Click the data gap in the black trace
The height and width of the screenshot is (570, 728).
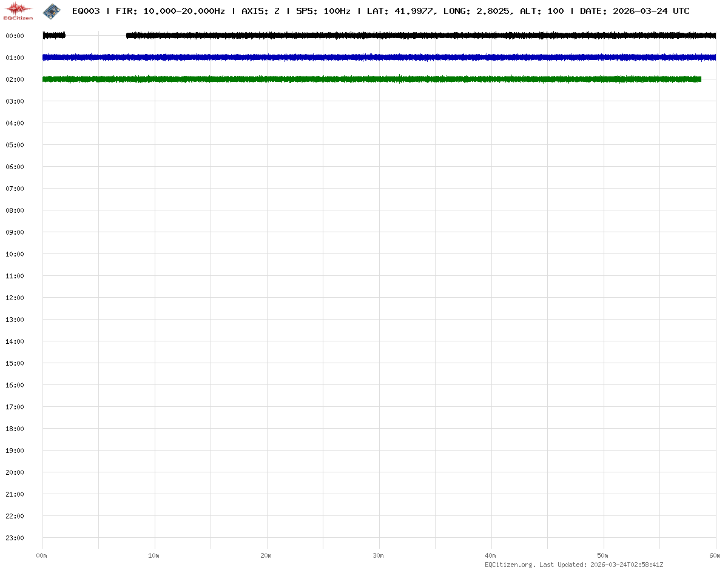coord(95,36)
